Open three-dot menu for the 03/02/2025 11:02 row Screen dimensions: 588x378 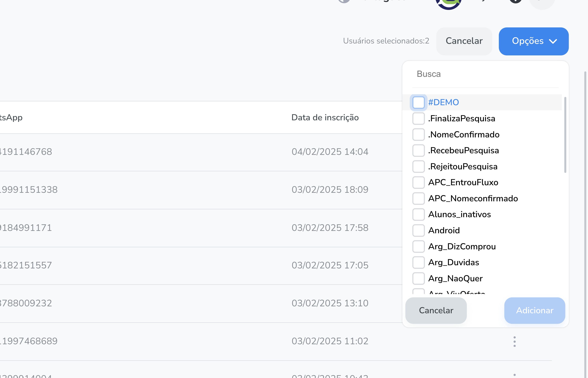tap(514, 341)
